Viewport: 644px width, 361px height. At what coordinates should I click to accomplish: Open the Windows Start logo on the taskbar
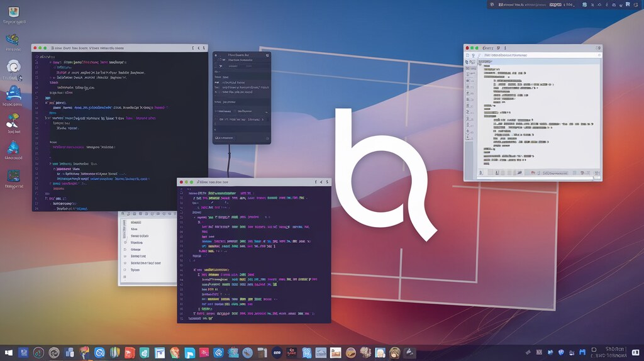click(8, 352)
